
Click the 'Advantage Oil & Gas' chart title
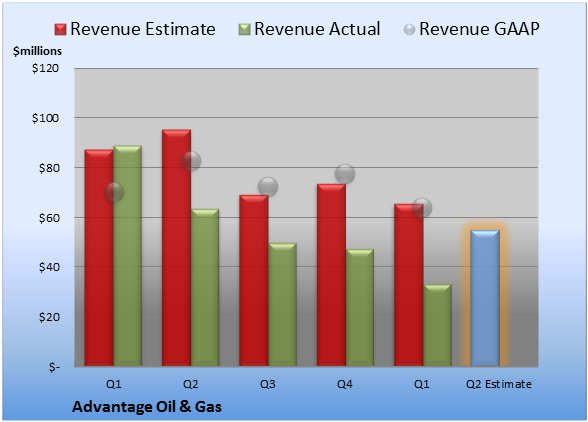pos(147,407)
